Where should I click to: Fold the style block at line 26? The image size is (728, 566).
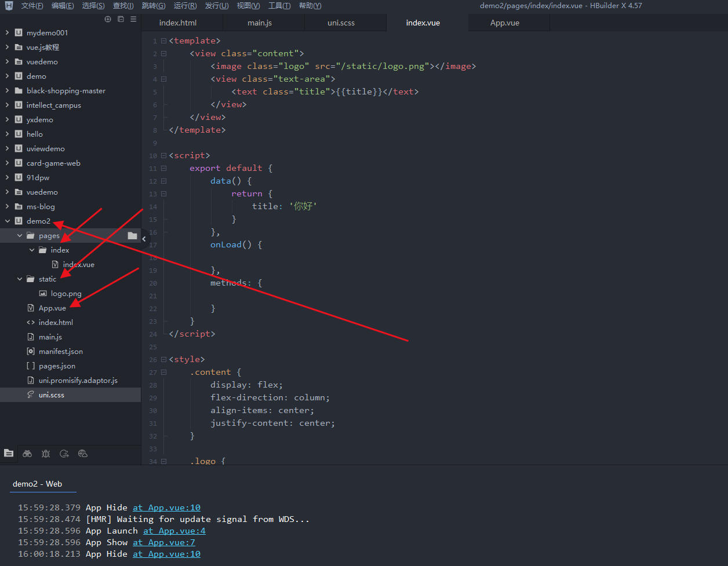(163, 360)
